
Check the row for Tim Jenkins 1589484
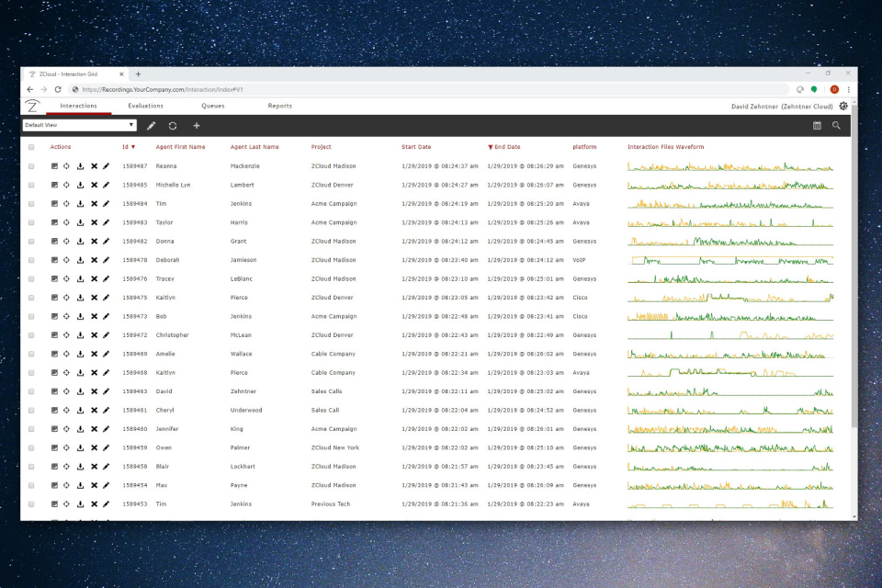pyautogui.click(x=31, y=204)
